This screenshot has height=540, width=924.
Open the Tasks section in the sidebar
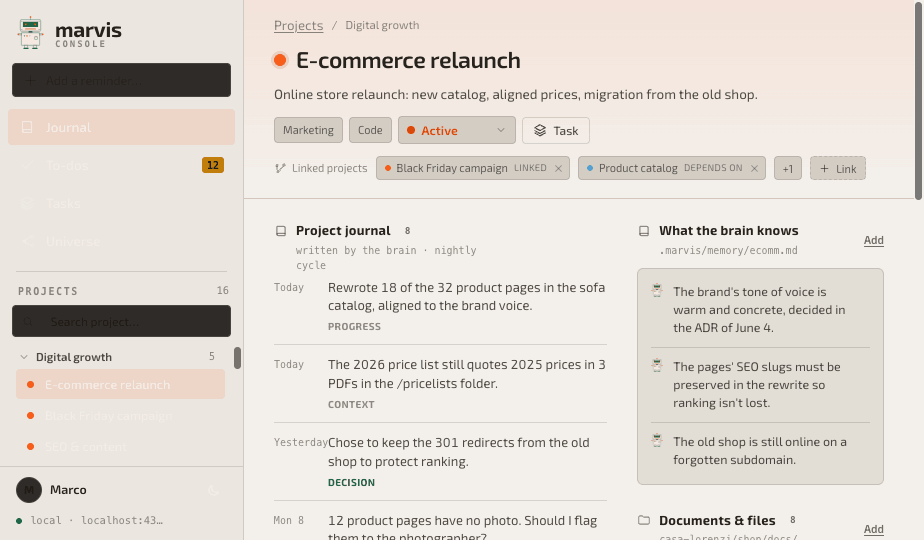[121, 203]
